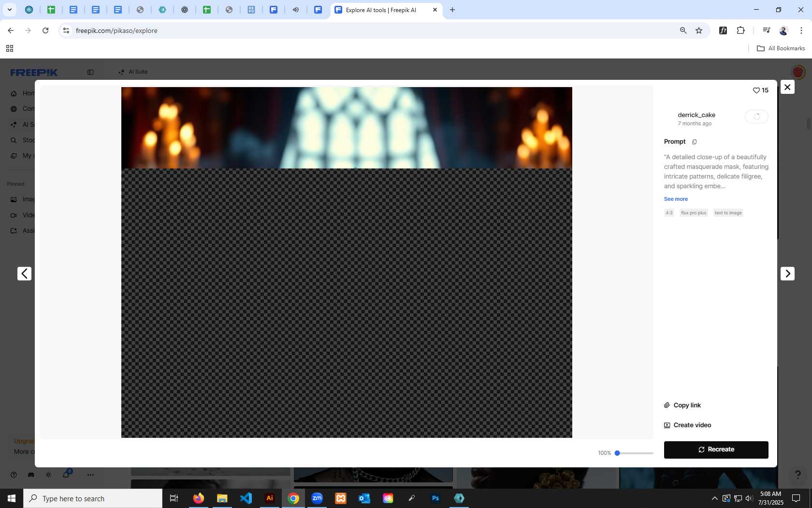Open the more options ellipsis in sidebar

(x=90, y=475)
